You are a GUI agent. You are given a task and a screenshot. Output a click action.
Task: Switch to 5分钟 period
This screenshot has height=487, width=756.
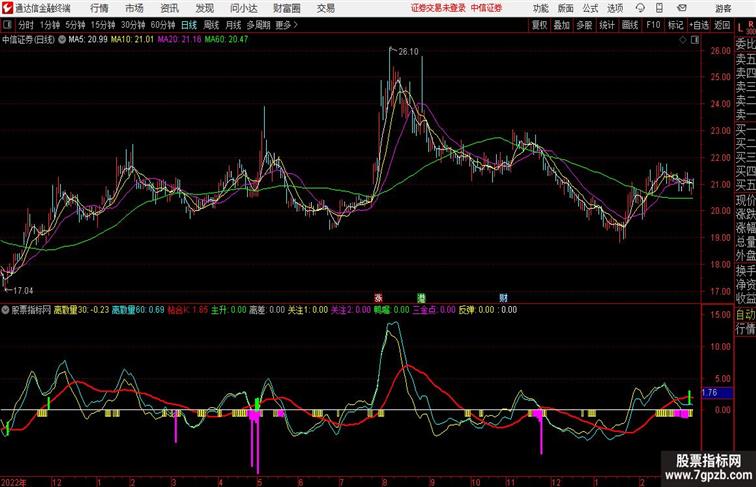(75, 25)
